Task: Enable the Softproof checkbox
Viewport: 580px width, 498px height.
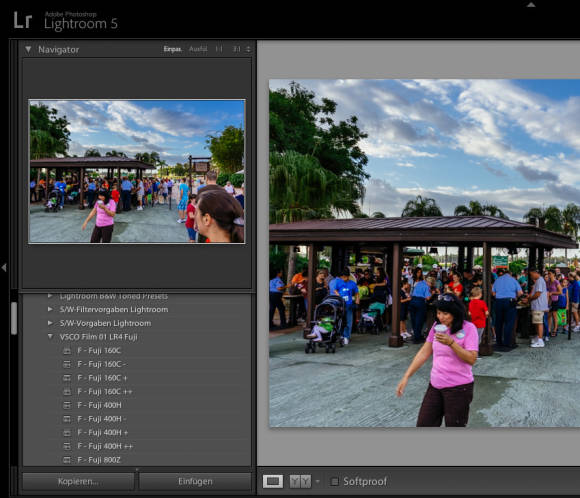Action: pyautogui.click(x=334, y=481)
